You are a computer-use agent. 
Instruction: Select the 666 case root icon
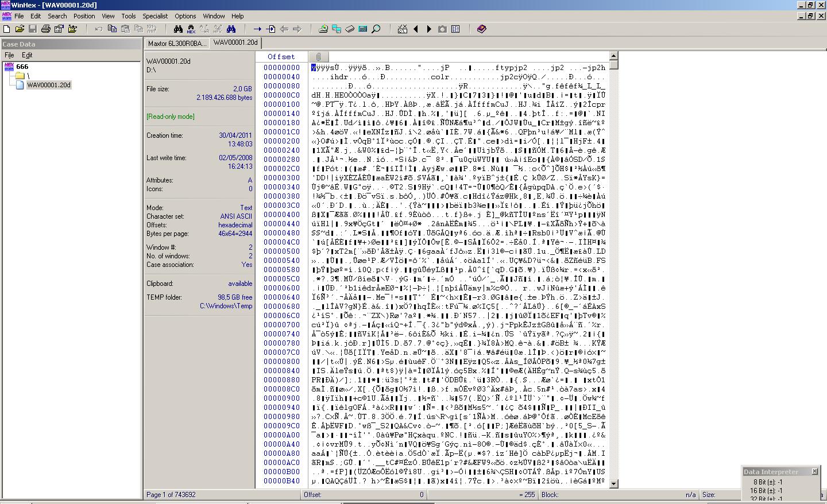pyautogui.click(x=9, y=67)
